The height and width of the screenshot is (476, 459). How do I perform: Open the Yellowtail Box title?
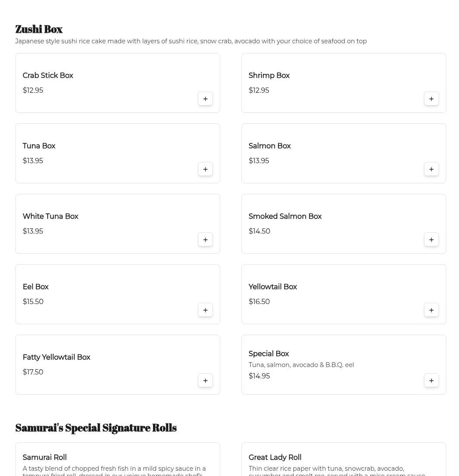pyautogui.click(x=272, y=287)
